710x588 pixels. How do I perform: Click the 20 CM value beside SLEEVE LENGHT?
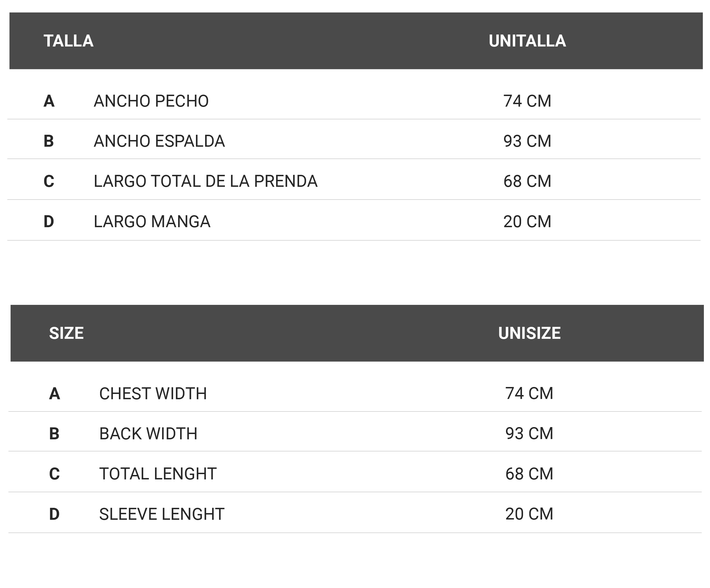tap(529, 514)
